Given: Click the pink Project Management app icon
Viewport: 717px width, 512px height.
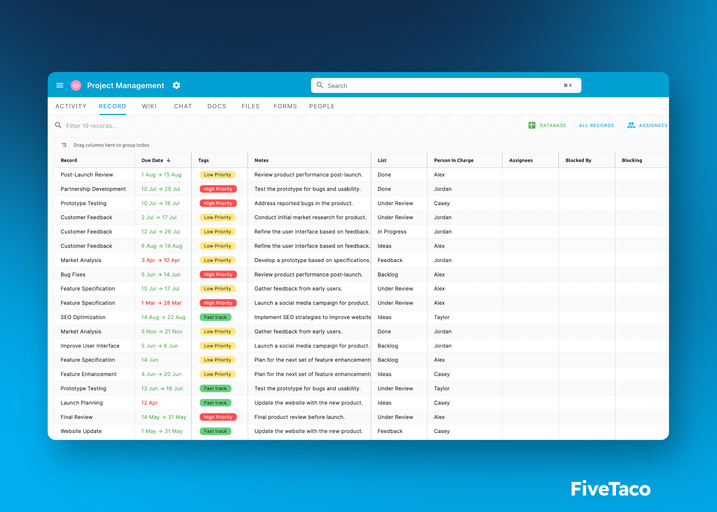Looking at the screenshot, I should pyautogui.click(x=76, y=86).
